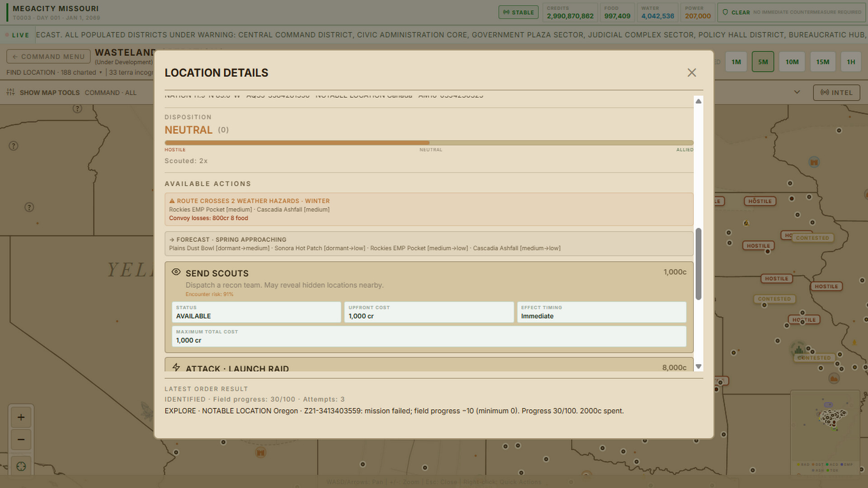Screen dimensions: 868x488
Task: Click the back arrow in Command Menu
Action: tap(15, 56)
